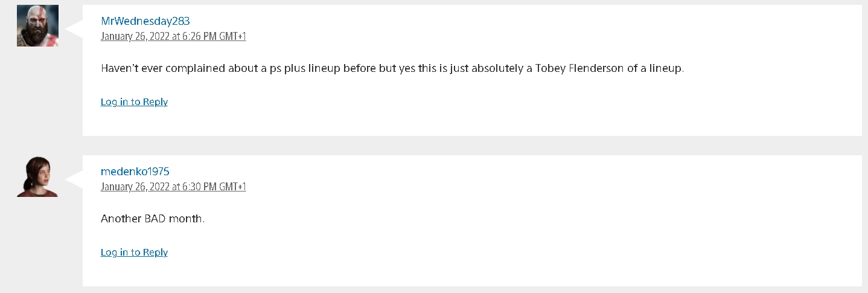868x293 pixels.
Task: Click the speech pointer beside MrWednesday283's comment
Action: (x=74, y=28)
